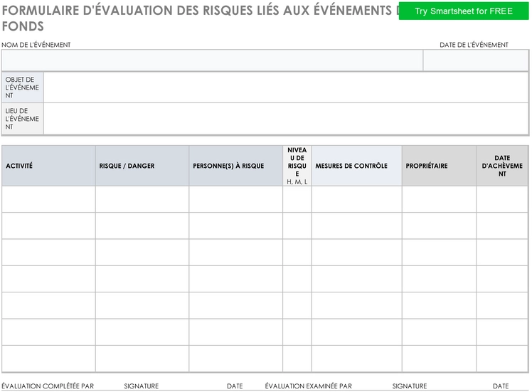Click the LIEU DE L'ÉVÉNEMENT label cell
This screenshot has height=392, width=532.
[23, 119]
